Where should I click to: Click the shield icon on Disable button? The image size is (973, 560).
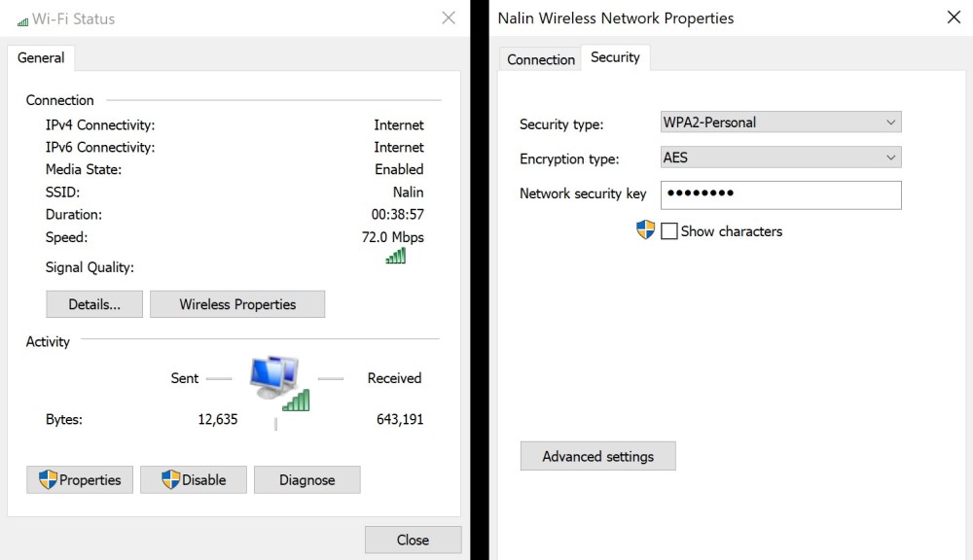pos(170,479)
